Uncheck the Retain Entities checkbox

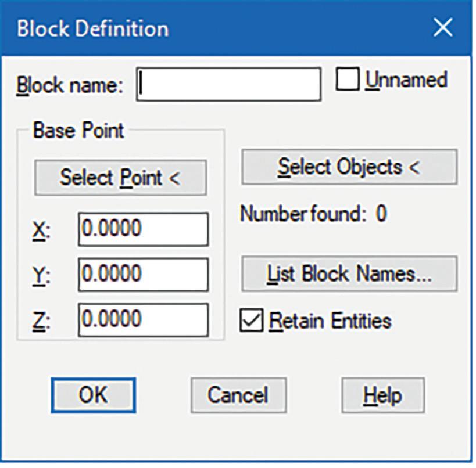(252, 321)
